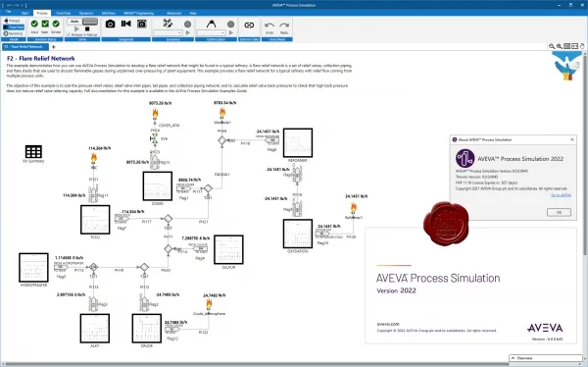Viewport: 588px width, 367px height.
Task: Switch to the Dynamics ribbon tab
Action: (86, 13)
